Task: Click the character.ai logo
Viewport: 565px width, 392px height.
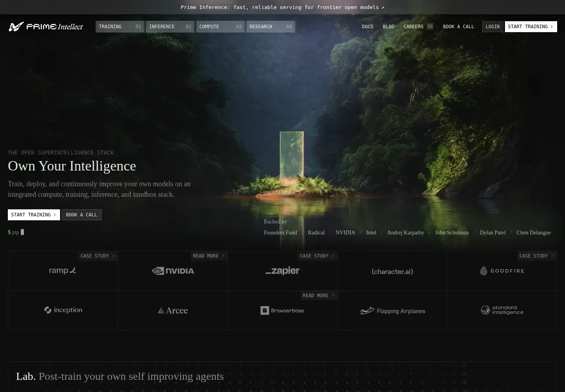Action: click(x=392, y=271)
